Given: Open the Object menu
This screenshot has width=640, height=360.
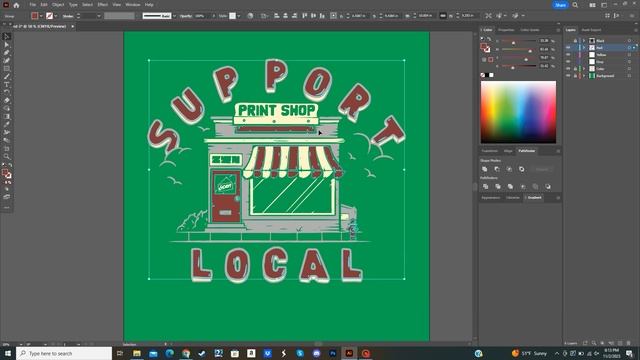Looking at the screenshot, I should pos(58,5).
